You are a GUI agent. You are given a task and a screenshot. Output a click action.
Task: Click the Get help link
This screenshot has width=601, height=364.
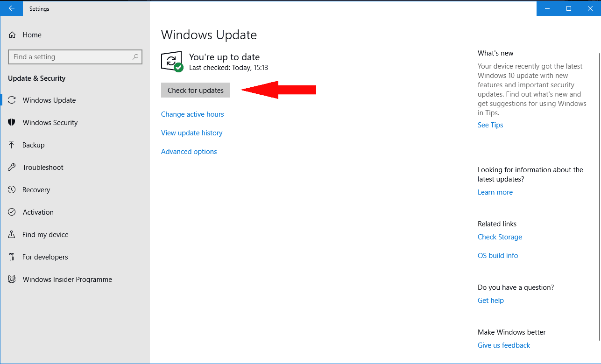491,301
